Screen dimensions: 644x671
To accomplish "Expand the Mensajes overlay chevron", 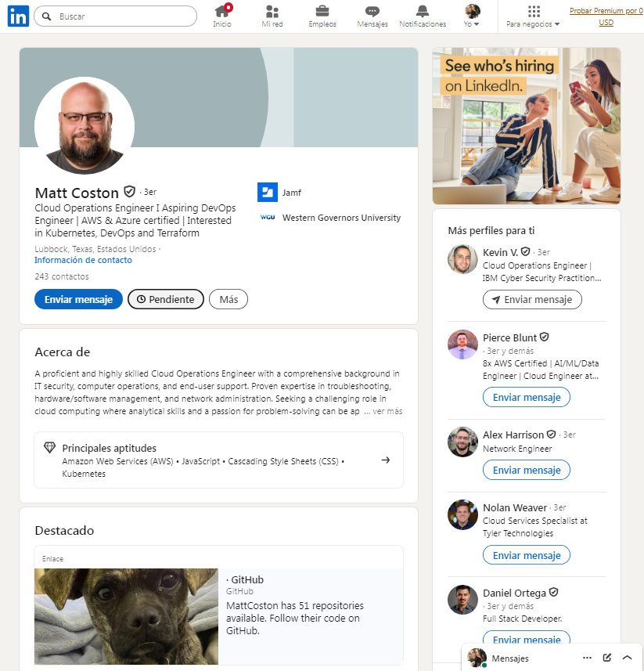I will click(627, 658).
